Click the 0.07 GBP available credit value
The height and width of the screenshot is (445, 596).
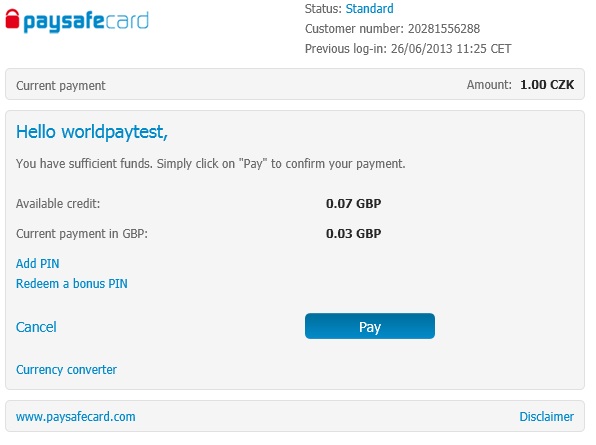[x=353, y=203]
